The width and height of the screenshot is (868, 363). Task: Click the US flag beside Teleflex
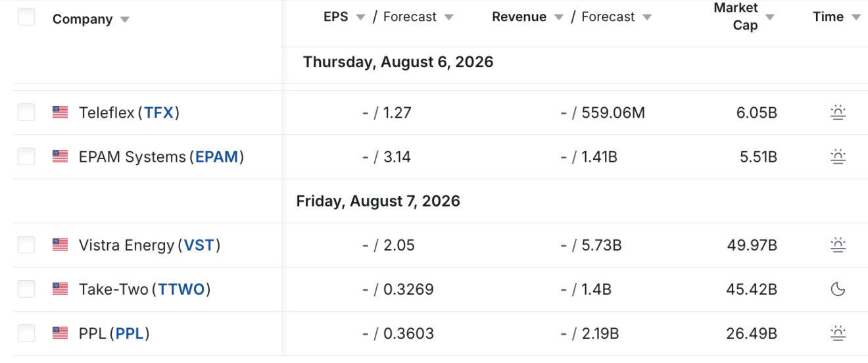pyautogui.click(x=60, y=112)
